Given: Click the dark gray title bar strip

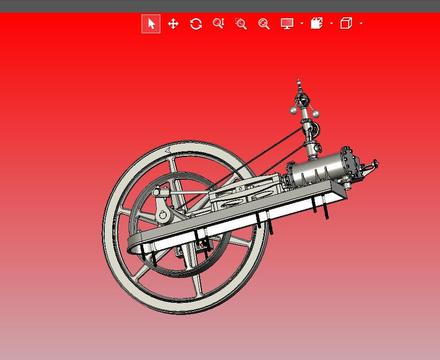Looking at the screenshot, I should tap(220, 6).
